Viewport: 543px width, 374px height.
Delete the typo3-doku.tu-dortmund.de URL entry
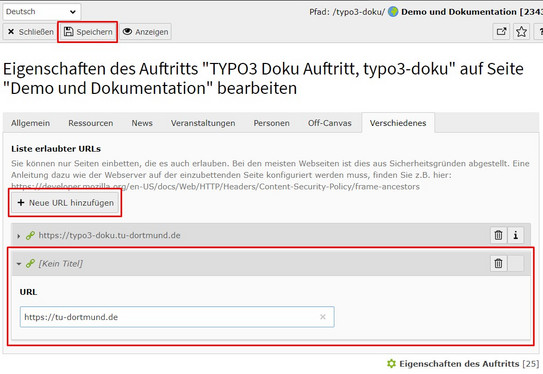pyautogui.click(x=498, y=235)
